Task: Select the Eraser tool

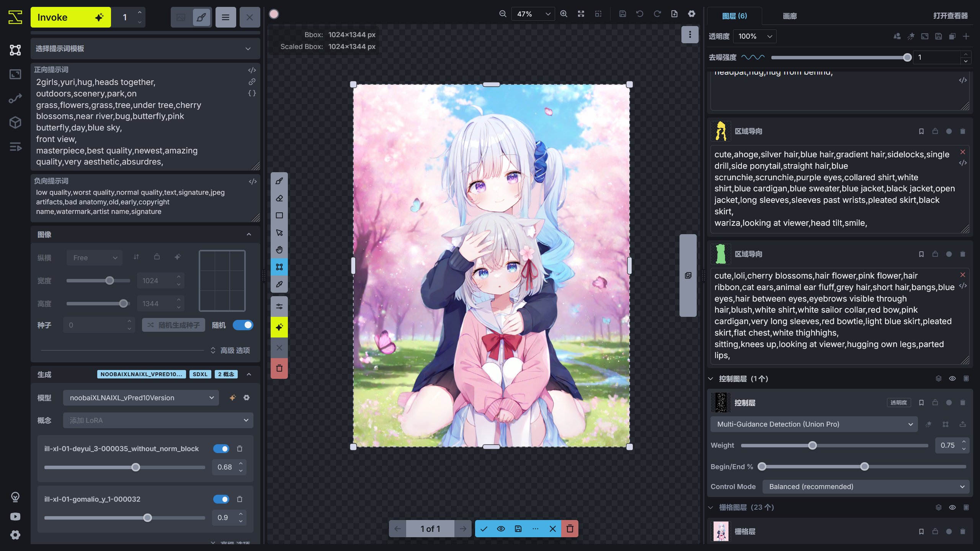Action: point(279,198)
